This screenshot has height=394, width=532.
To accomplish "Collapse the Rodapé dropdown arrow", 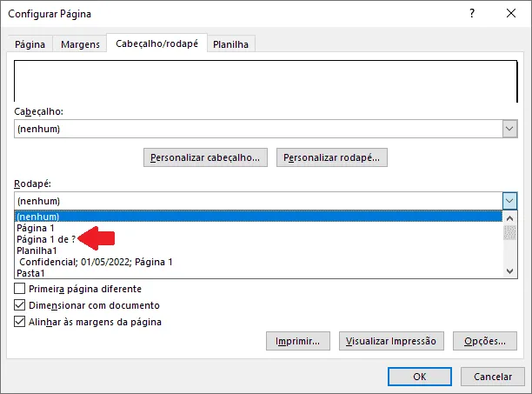I will pos(509,201).
